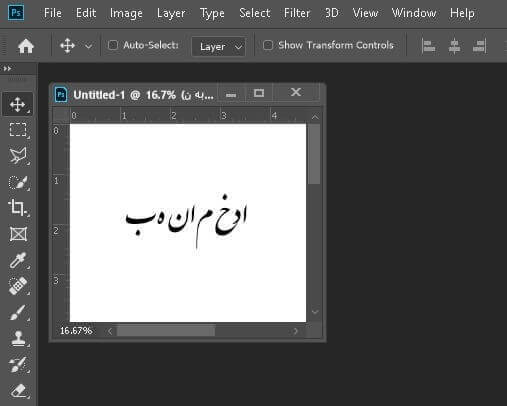Select the Eyedropper tool
Image resolution: width=507 pixels, height=406 pixels.
pos(18,260)
